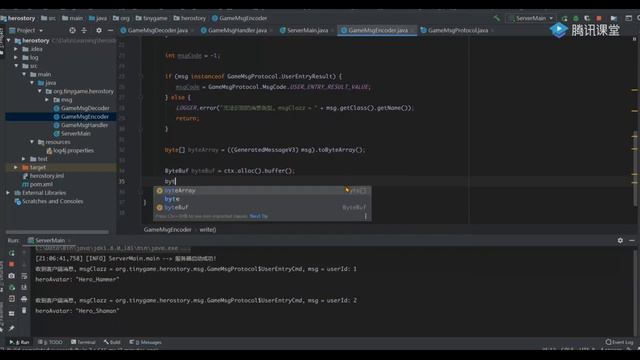Viewport: 640px width, 360px height.
Task: Click the Project Structure icon in top toolbar
Action: pos(614,18)
